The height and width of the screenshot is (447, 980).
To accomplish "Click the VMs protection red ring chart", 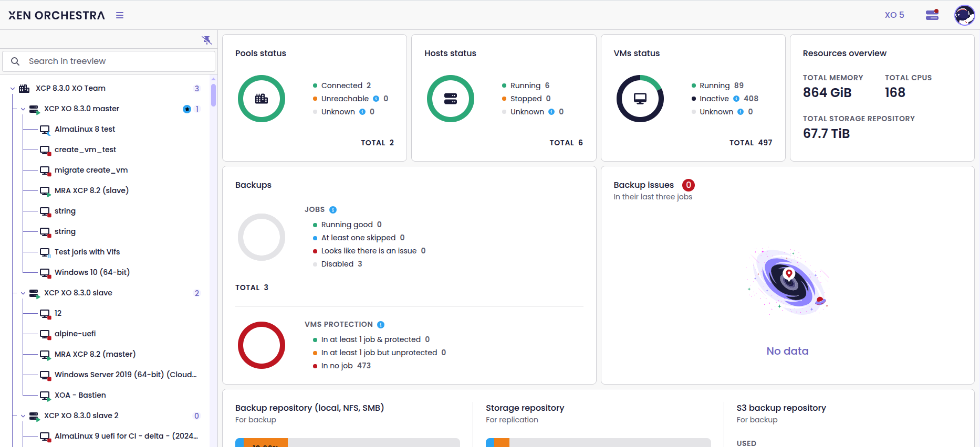I will (x=262, y=345).
